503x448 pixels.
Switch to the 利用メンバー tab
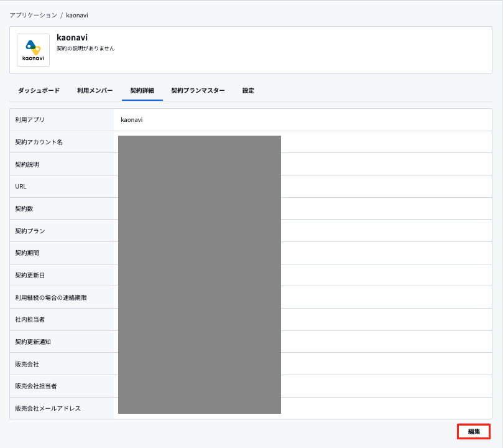[x=95, y=90]
